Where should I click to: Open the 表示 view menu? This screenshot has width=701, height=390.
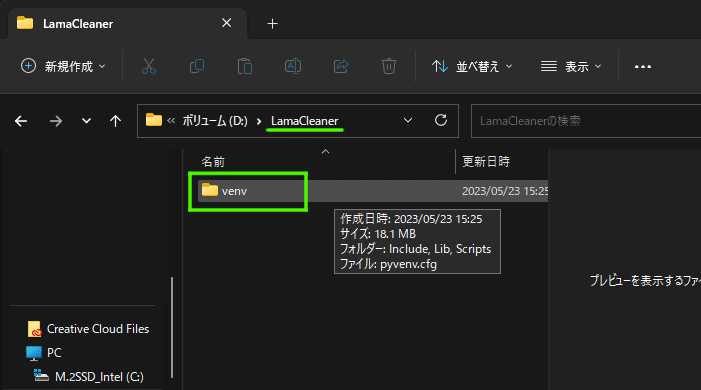click(571, 66)
